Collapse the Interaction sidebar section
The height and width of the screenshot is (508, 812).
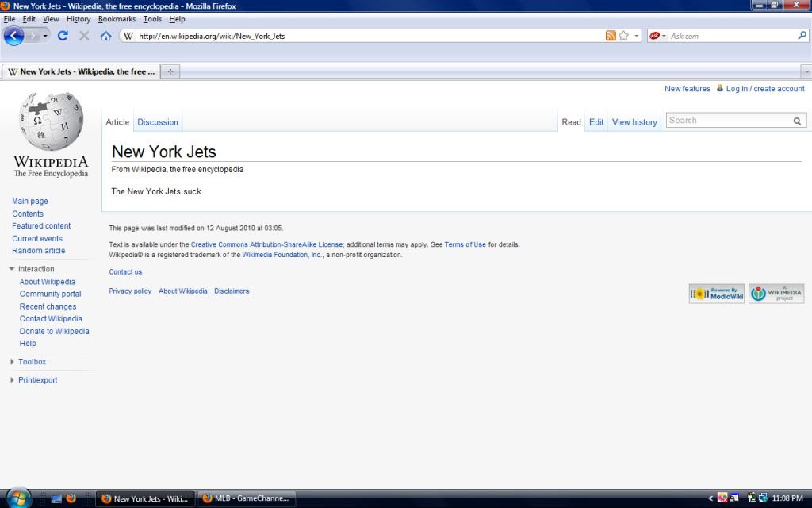[x=11, y=269]
